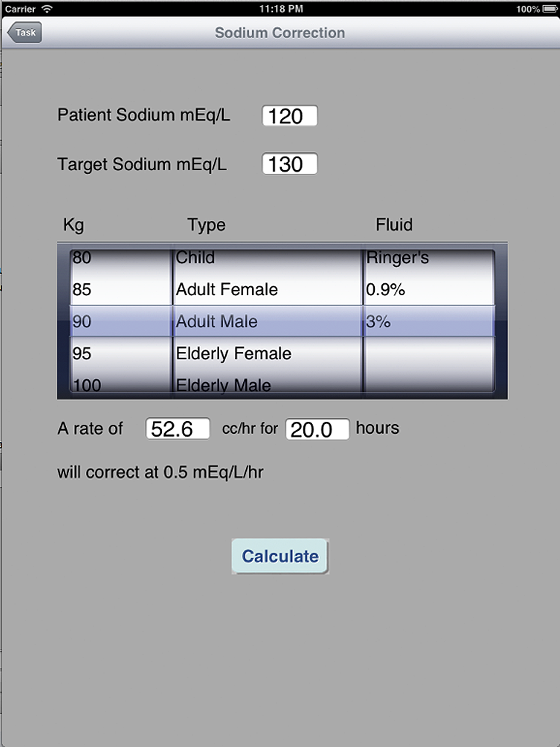Select 85 in the Kg picker
The height and width of the screenshot is (747, 560).
click(x=118, y=289)
